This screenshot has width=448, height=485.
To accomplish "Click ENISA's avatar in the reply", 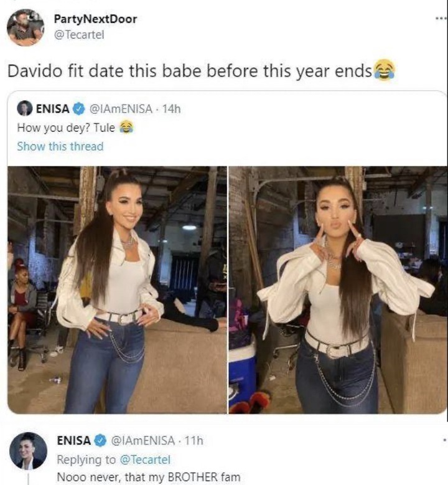I will tap(28, 451).
